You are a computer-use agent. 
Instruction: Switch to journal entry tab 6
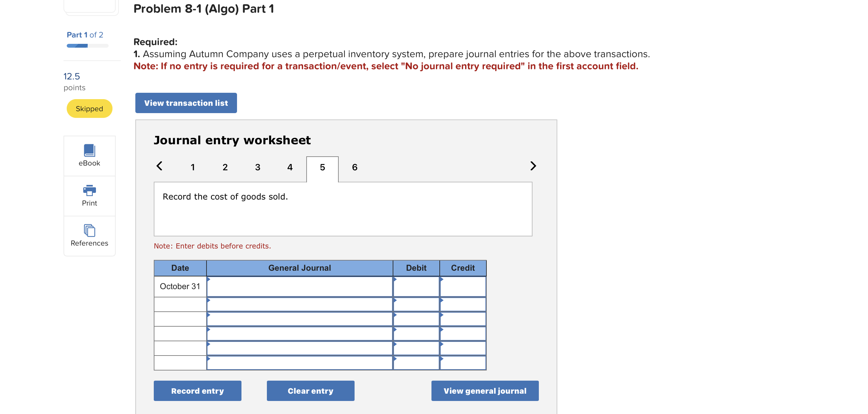[355, 167]
